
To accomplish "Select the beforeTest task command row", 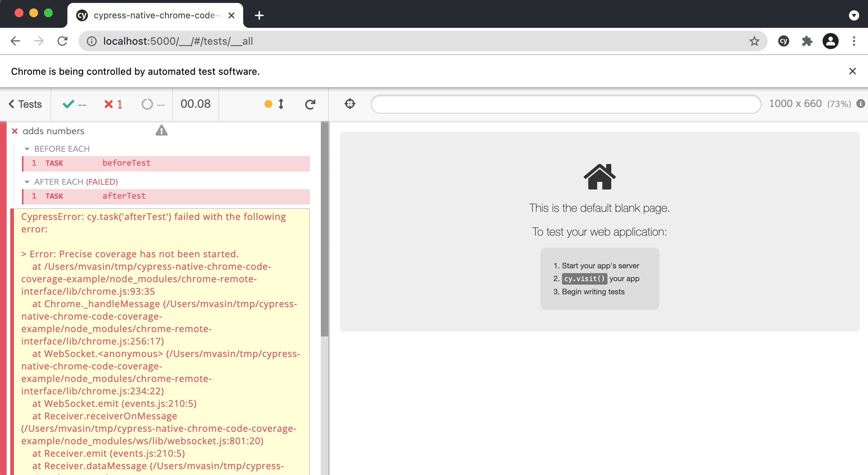I will tap(166, 163).
